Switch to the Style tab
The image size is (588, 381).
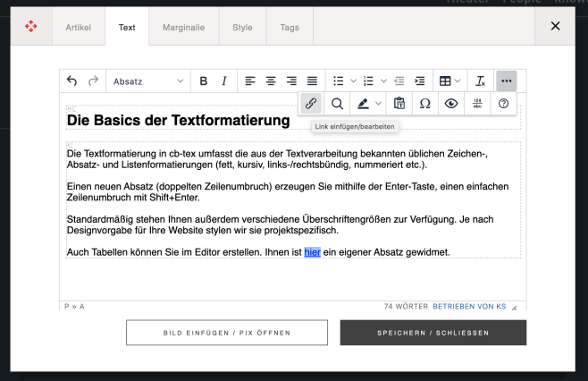pos(242,28)
